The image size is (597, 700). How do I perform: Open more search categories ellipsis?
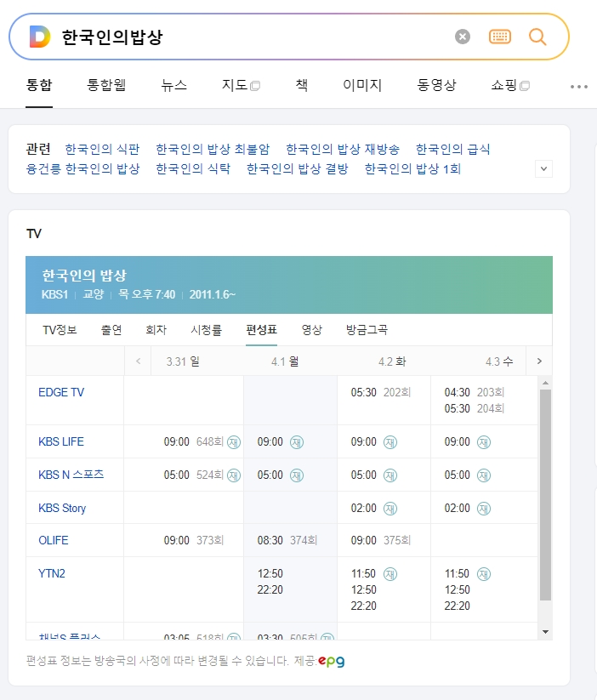click(578, 87)
